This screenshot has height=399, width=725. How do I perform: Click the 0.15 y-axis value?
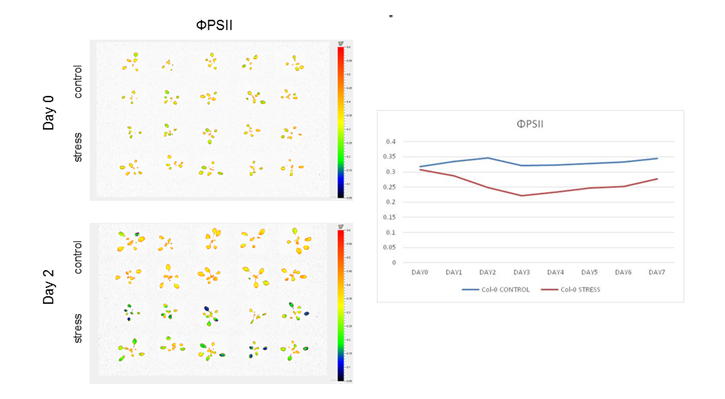tap(389, 217)
